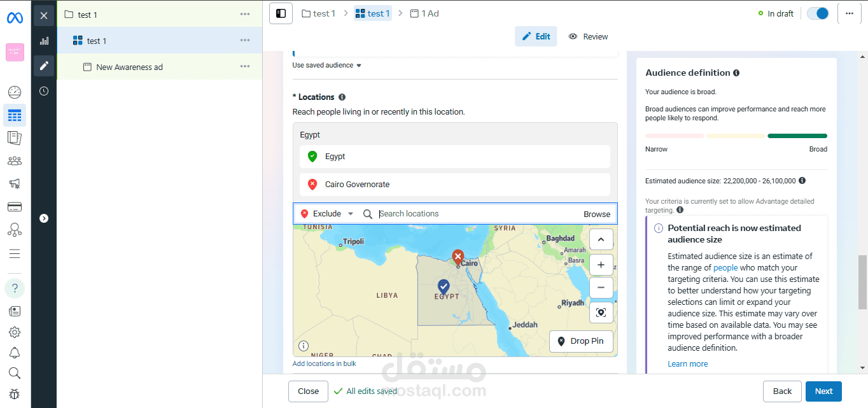The image size is (868, 408).
Task: Switch to the Edit tab
Action: point(536,36)
